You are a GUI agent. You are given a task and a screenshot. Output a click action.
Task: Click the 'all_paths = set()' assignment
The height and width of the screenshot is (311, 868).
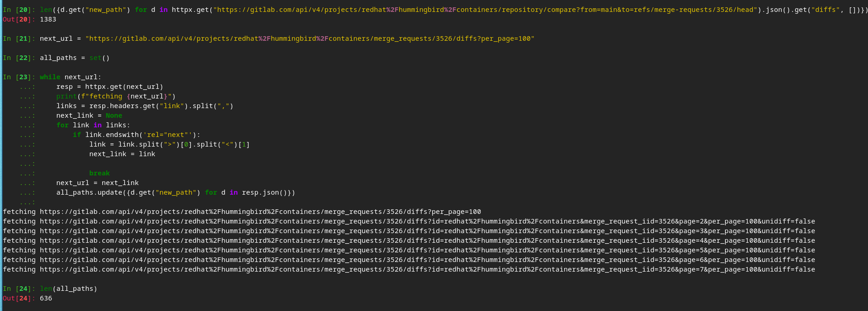coord(75,58)
